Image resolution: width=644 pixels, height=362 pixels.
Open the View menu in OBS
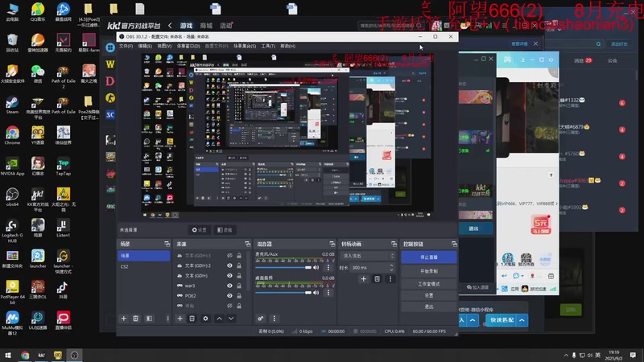[164, 46]
